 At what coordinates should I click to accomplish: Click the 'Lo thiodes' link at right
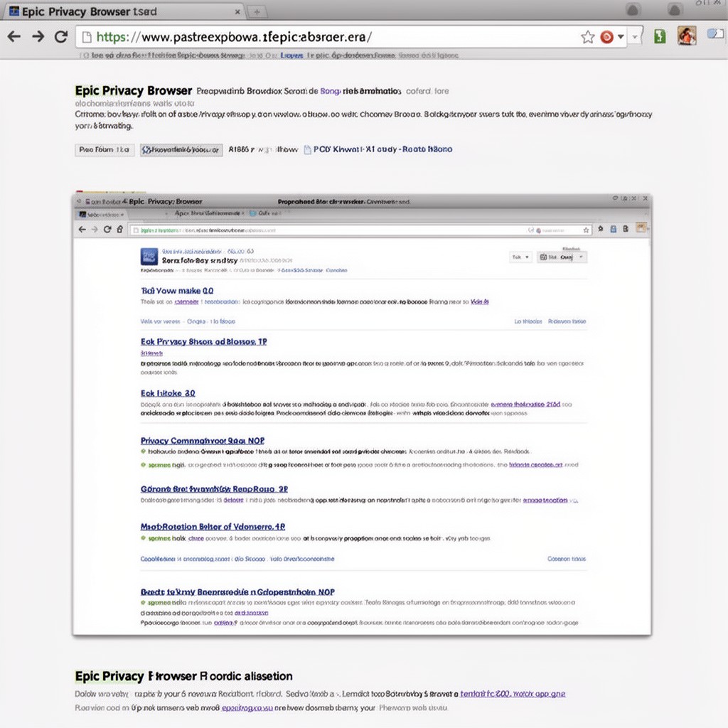click(x=528, y=321)
